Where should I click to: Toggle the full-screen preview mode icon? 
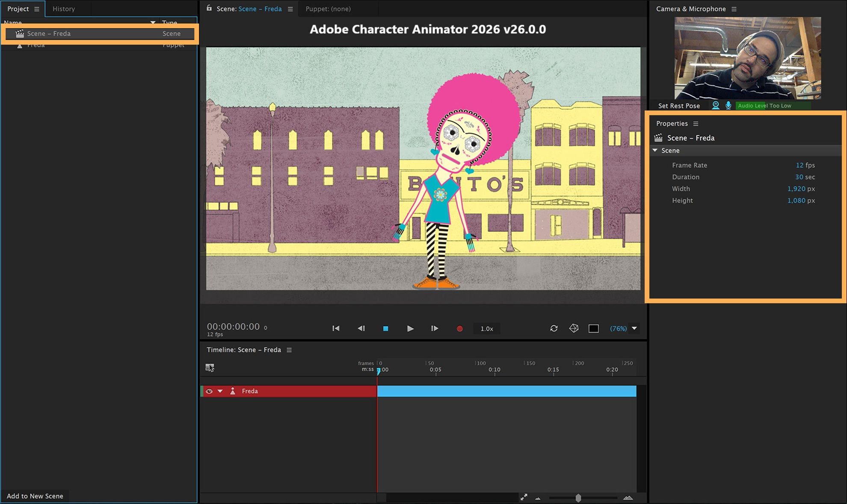click(593, 328)
